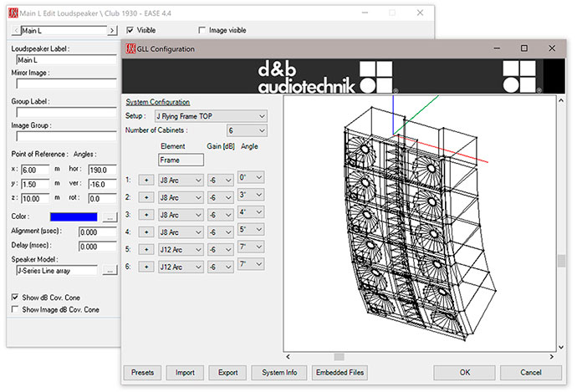Click the Mirror Image input field

coord(67,84)
